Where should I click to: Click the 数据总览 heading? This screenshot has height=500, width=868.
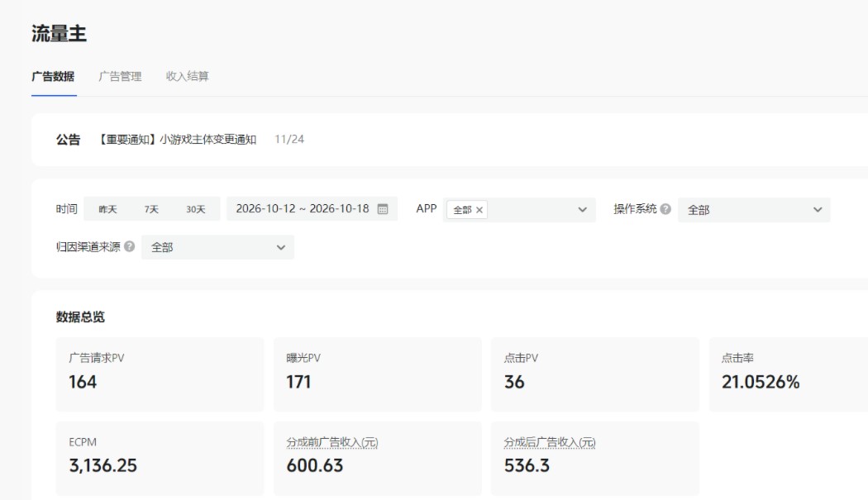pos(80,317)
